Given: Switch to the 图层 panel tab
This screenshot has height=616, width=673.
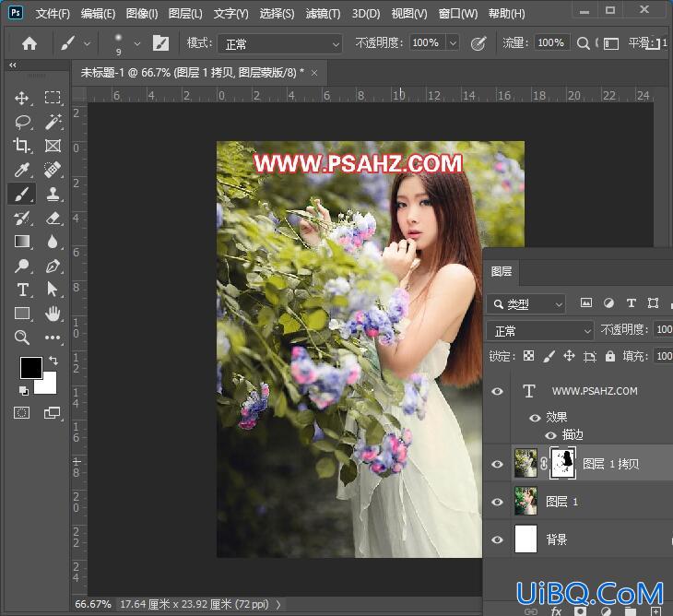Looking at the screenshot, I should (x=502, y=271).
